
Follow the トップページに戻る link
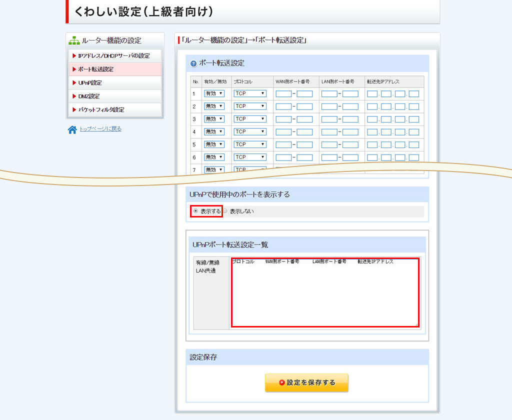click(x=100, y=129)
